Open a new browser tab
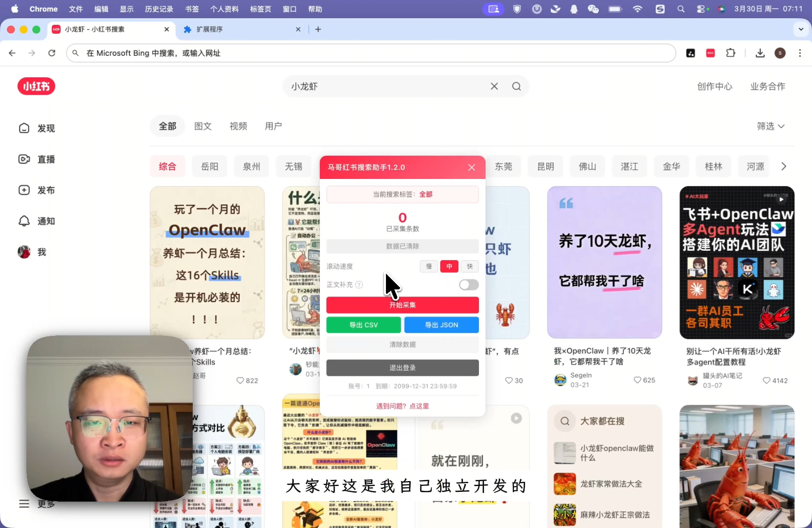The image size is (812, 528). (318, 29)
